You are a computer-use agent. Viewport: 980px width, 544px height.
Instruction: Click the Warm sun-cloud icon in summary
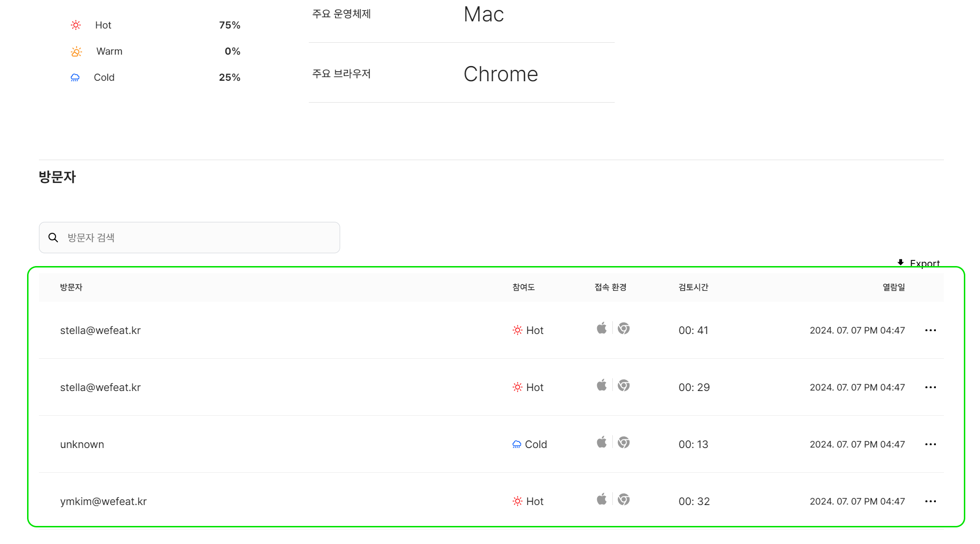click(x=76, y=51)
